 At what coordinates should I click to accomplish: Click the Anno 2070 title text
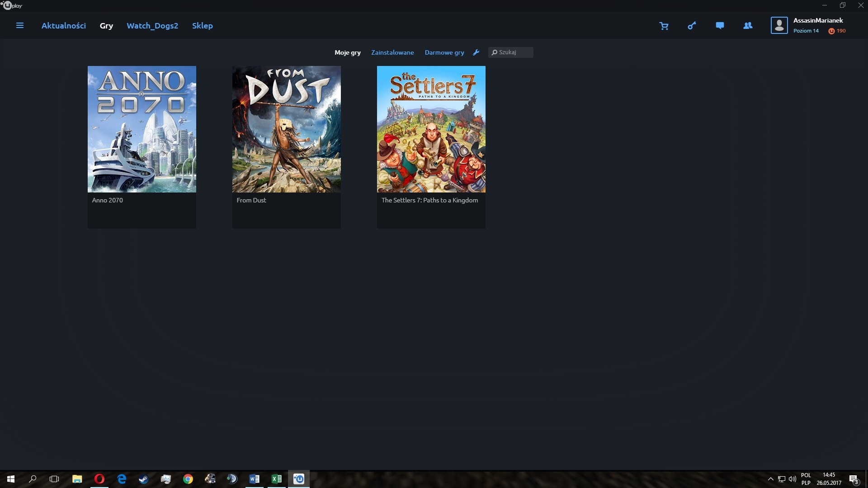click(108, 200)
